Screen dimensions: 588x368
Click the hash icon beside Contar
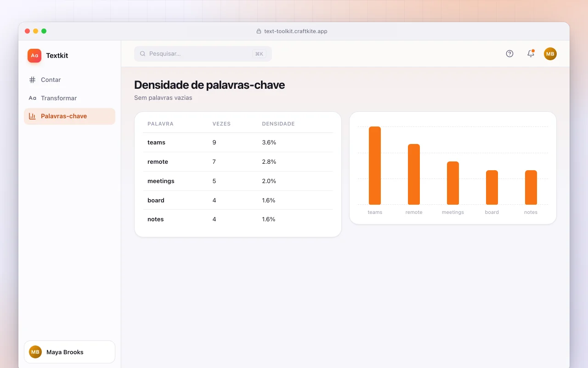pos(32,80)
